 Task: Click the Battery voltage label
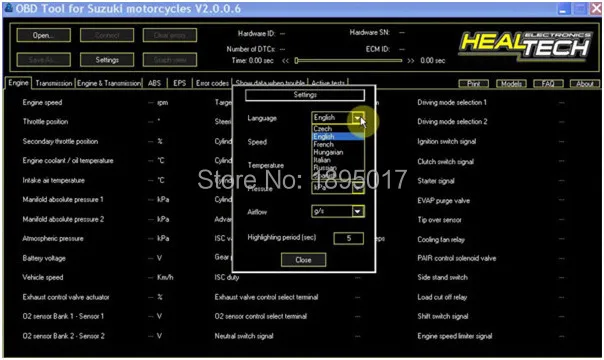tap(44, 258)
